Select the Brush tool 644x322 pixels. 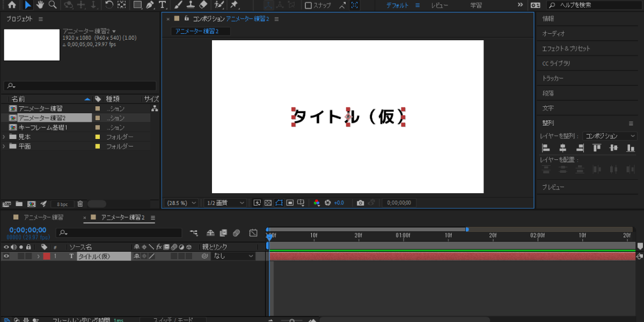[x=178, y=5]
